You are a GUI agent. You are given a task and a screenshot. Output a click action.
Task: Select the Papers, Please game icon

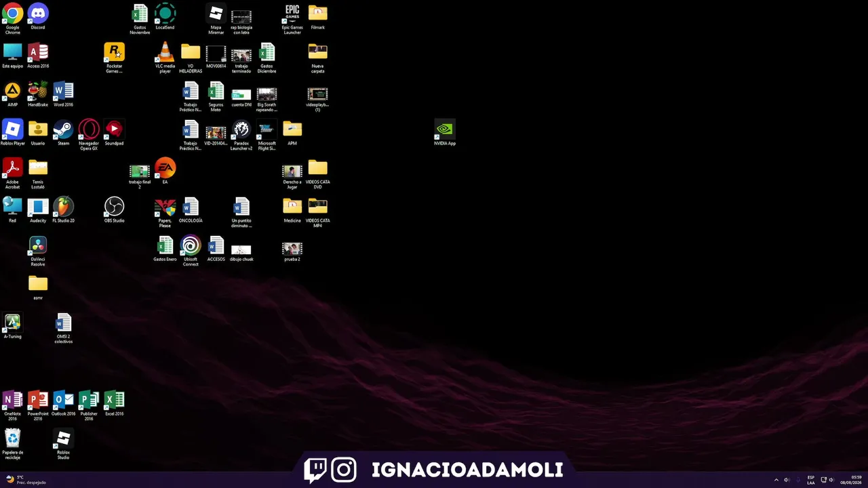(x=165, y=207)
